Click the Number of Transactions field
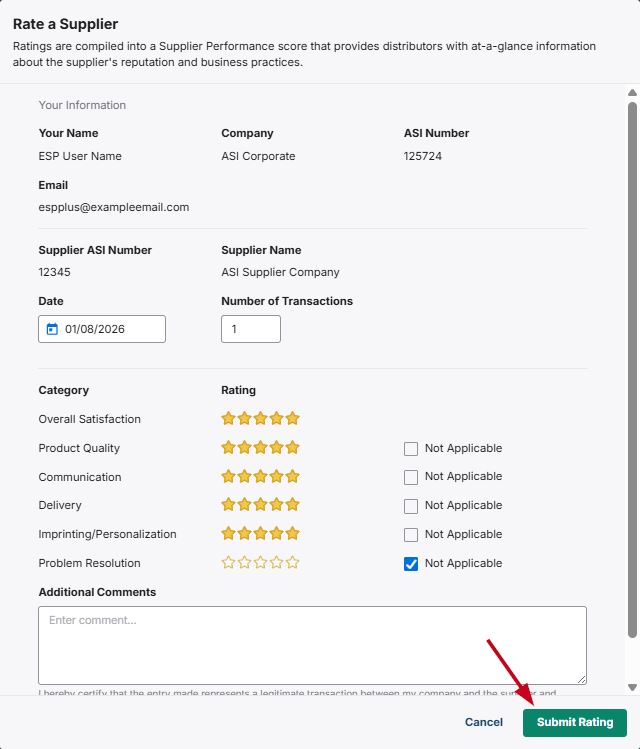The image size is (640, 749). (x=250, y=329)
